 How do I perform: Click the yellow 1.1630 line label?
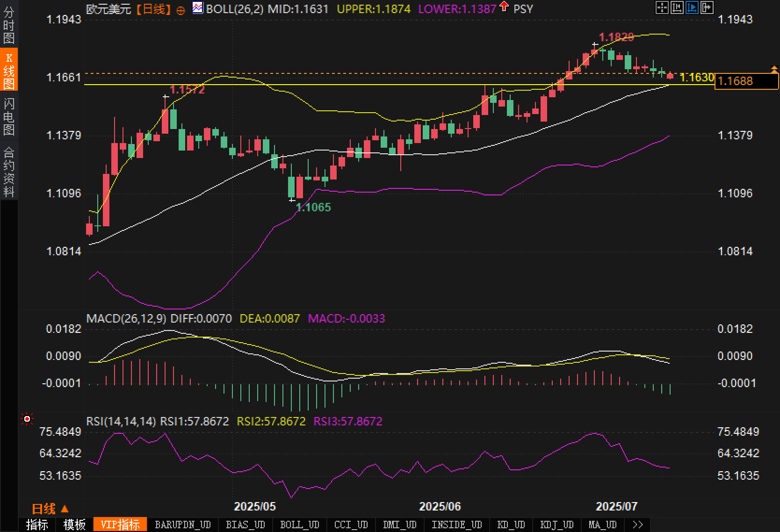(x=696, y=78)
